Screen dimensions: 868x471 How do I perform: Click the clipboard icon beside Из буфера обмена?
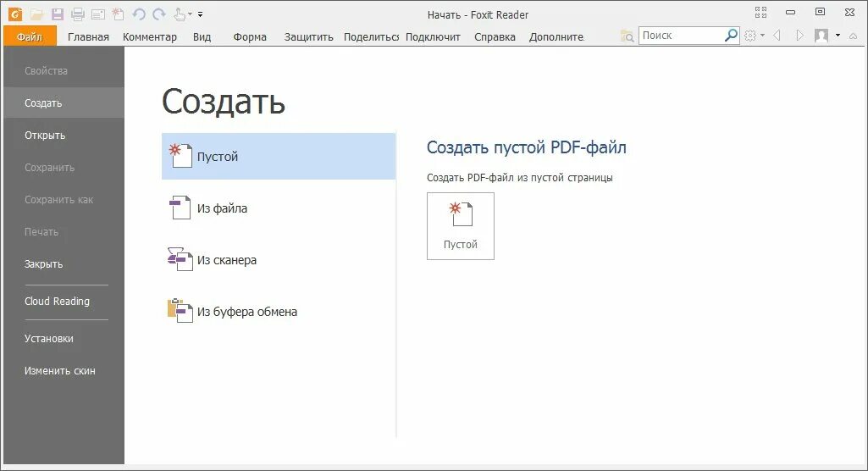coord(180,311)
